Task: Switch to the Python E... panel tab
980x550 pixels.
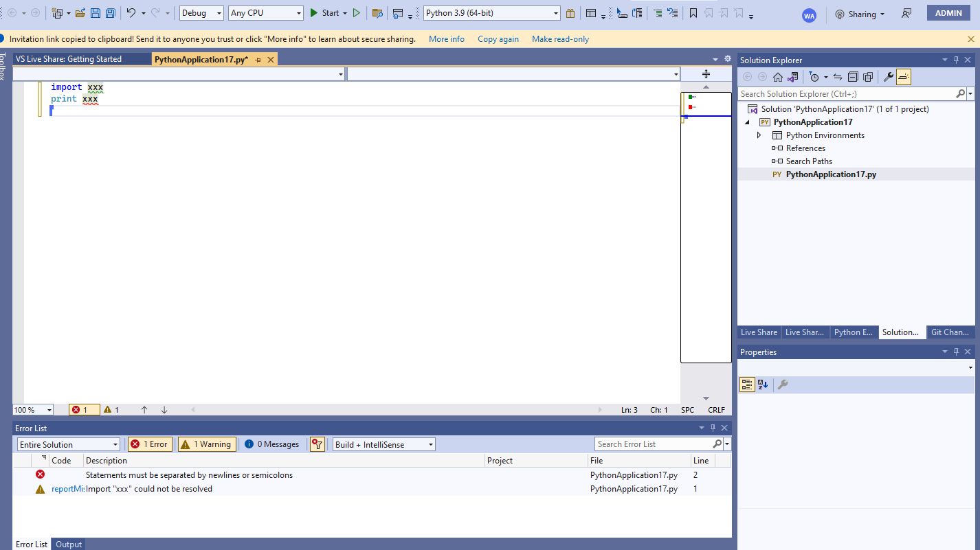Action: tap(853, 332)
